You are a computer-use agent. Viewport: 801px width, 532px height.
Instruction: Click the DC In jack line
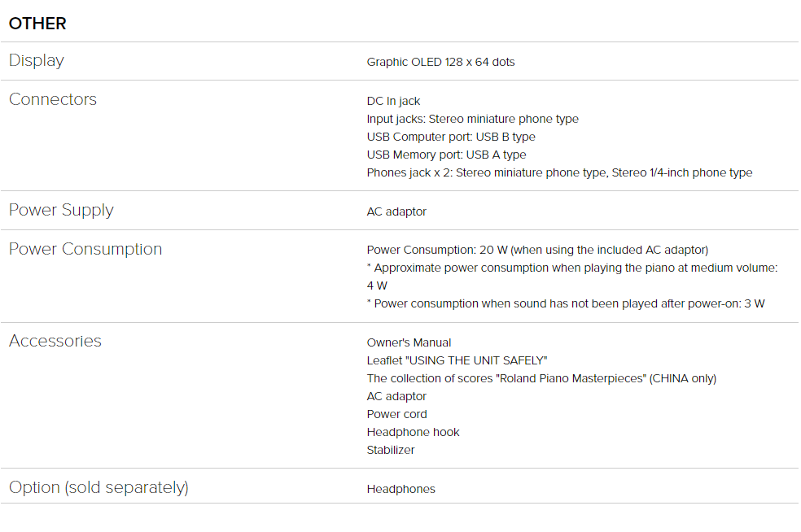393,101
